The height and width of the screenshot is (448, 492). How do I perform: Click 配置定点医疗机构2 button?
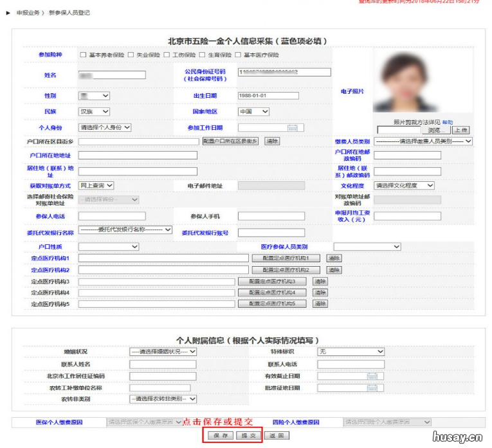click(286, 270)
